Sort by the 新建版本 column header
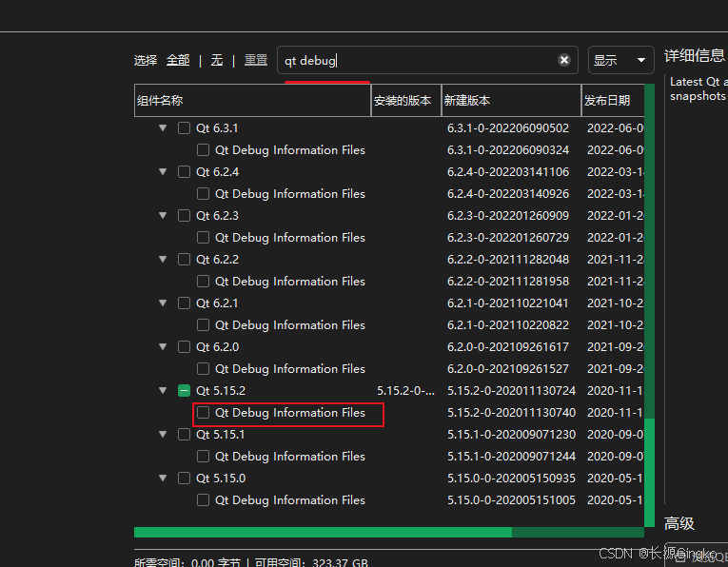Viewport: 728px width, 567px height. pyautogui.click(x=511, y=100)
